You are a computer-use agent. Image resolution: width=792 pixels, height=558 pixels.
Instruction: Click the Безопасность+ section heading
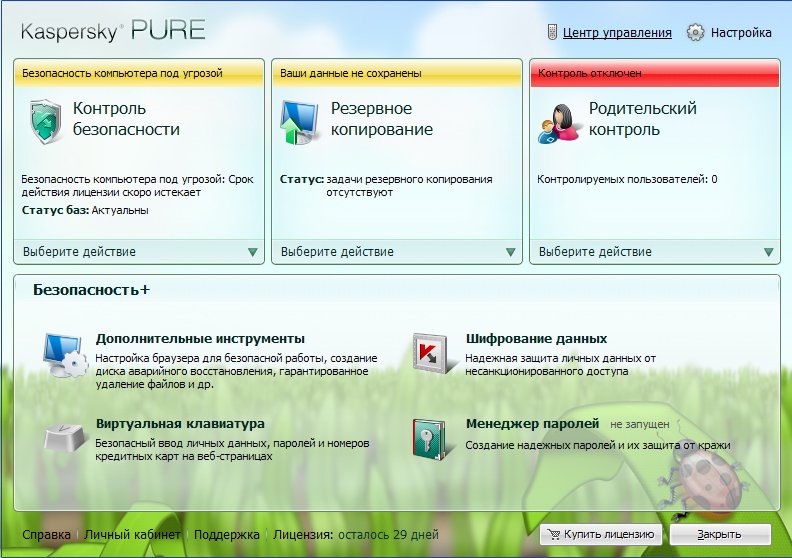click(x=91, y=290)
